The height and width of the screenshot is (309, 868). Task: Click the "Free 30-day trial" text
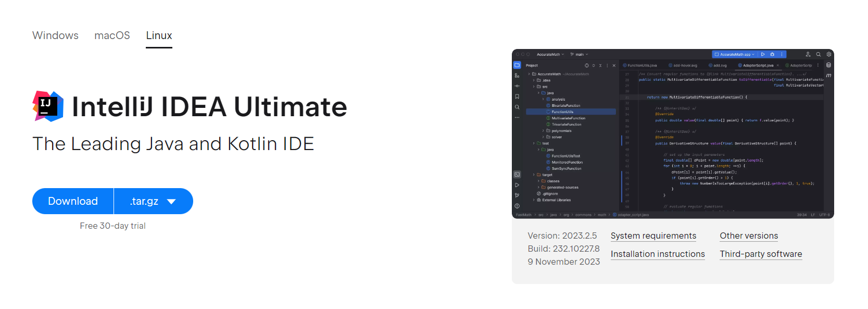112,226
